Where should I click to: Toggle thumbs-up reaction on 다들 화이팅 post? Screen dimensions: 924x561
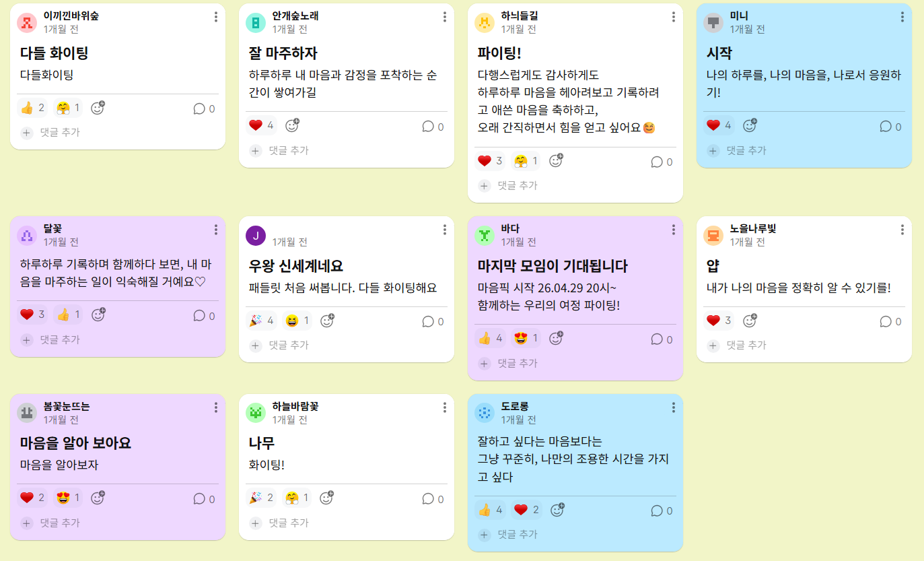(x=32, y=108)
